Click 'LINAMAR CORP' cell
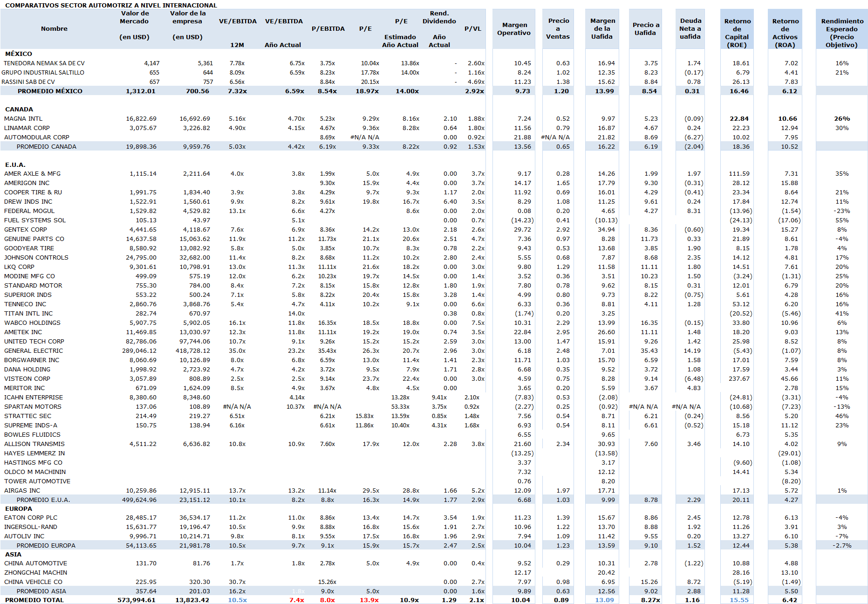 27,128
